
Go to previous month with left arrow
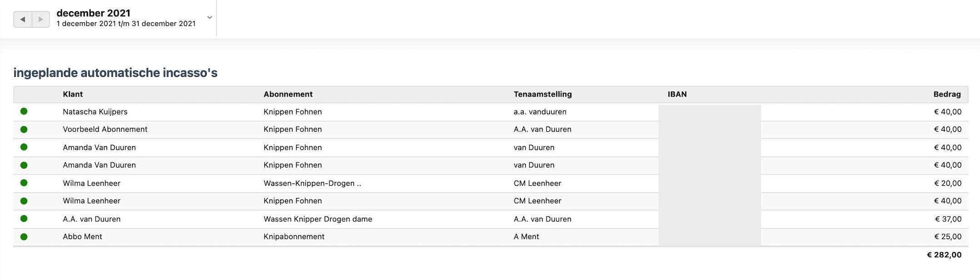23,20
